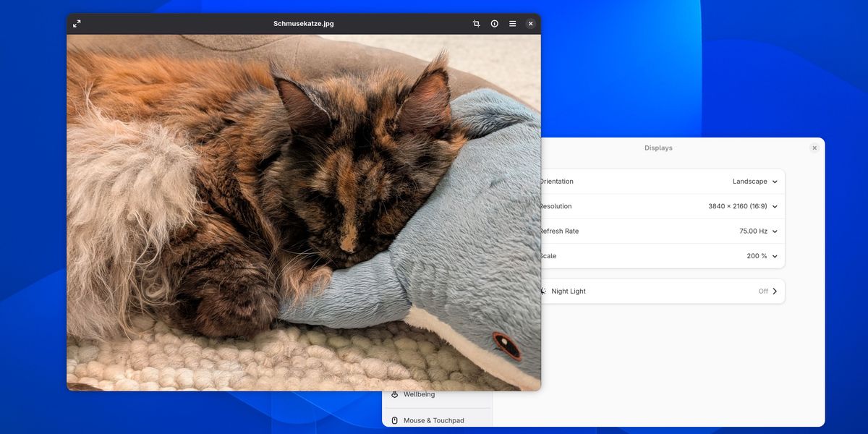This screenshot has width=868, height=434.
Task: Click the mouse icon in sidebar
Action: (x=395, y=420)
